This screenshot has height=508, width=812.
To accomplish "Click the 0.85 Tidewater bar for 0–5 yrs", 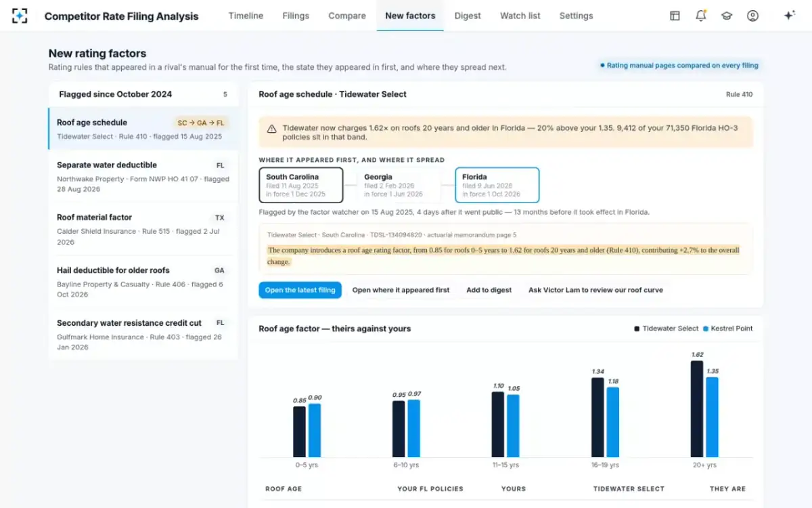I will tap(299, 432).
